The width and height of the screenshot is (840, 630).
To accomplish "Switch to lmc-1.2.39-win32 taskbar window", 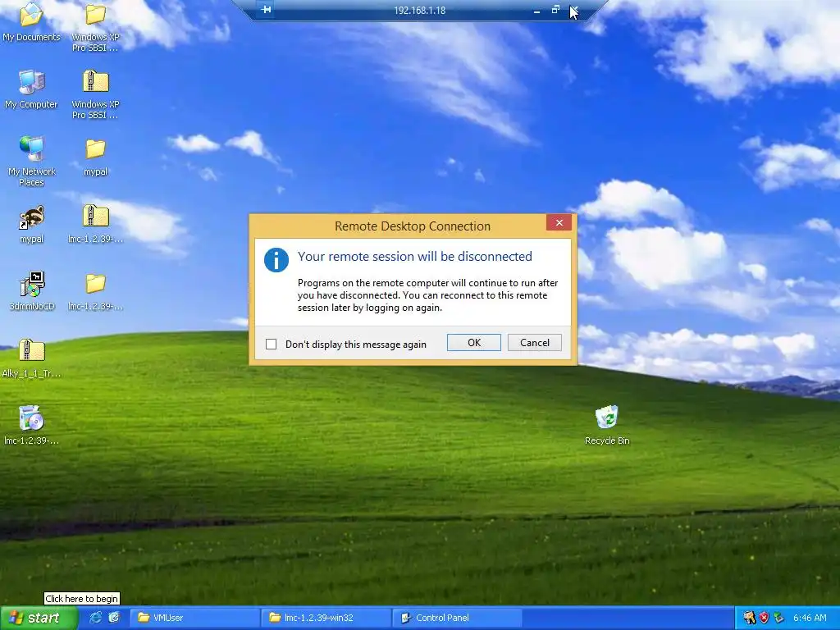I will click(326, 618).
